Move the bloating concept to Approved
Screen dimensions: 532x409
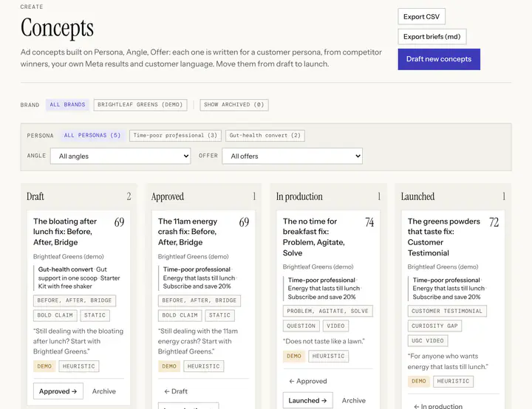tap(58, 391)
